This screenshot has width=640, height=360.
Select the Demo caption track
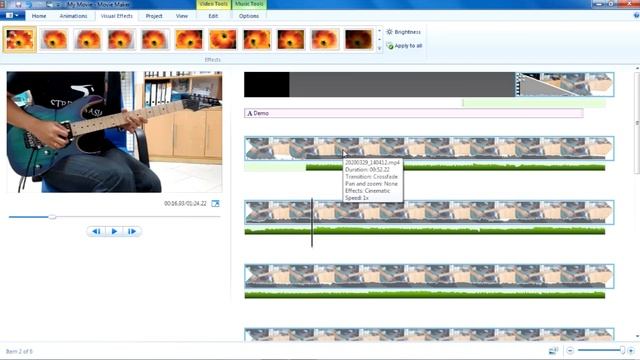[x=414, y=113]
